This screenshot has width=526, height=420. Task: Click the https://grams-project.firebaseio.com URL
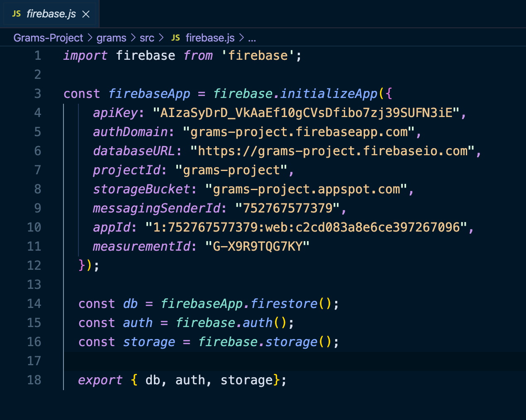[333, 151]
